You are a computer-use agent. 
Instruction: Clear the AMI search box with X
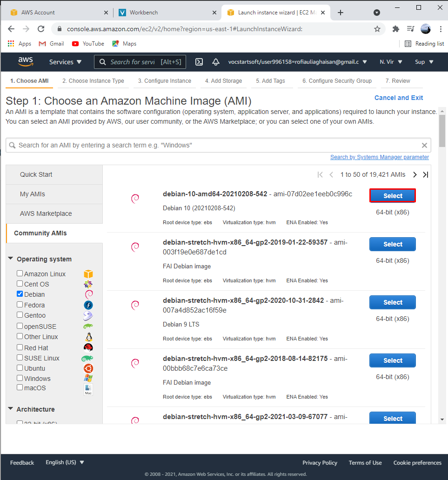424,146
